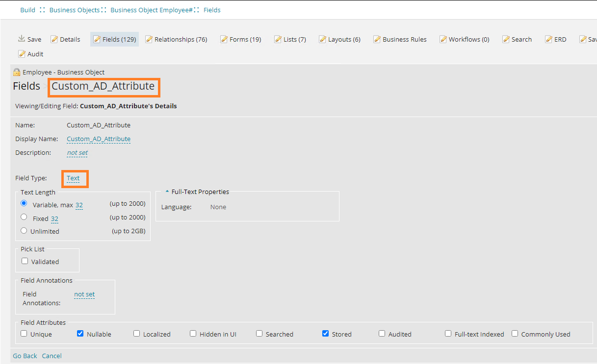Enable the Validated pick list checkbox

coord(25,261)
